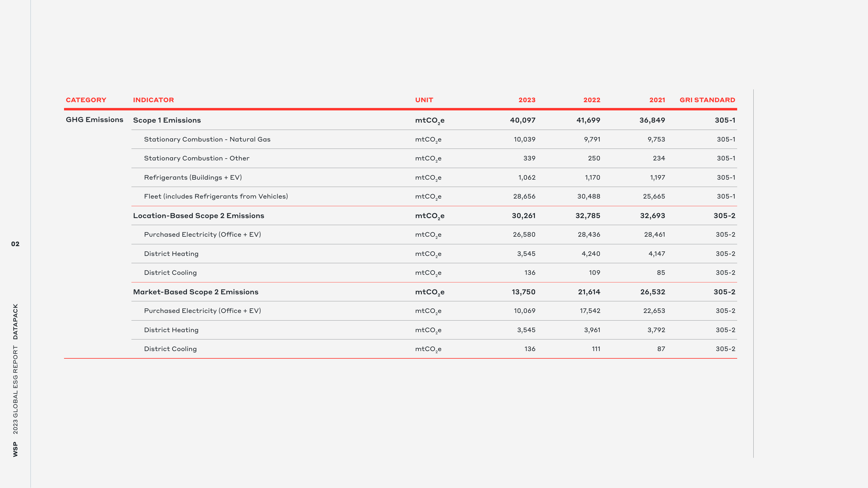Click Market-Based District Heating 2022 value 3,961

tap(592, 330)
